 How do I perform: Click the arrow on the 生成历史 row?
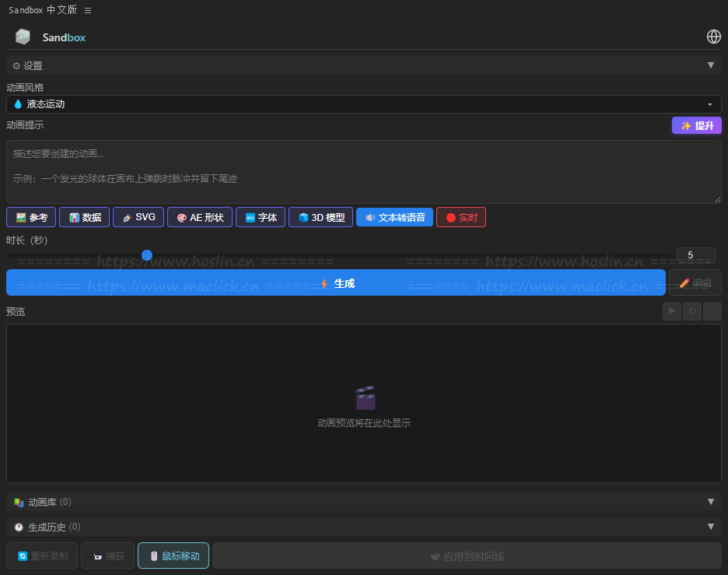pos(710,528)
